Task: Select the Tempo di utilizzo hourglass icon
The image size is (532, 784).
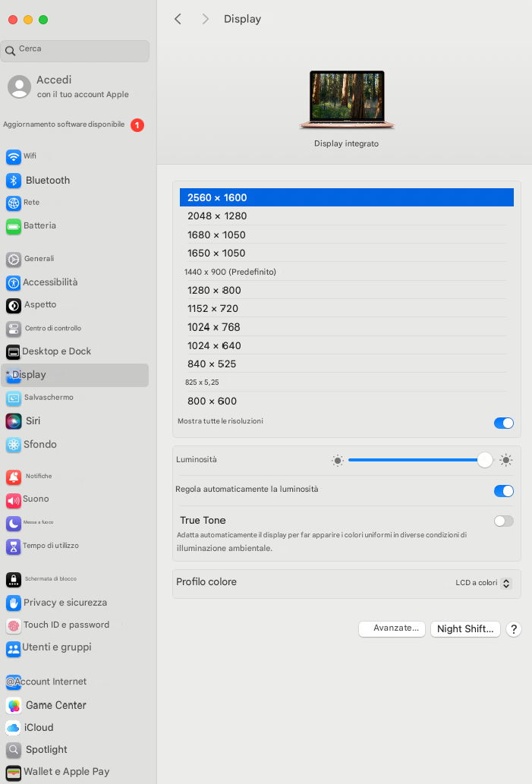Action: coord(14,547)
